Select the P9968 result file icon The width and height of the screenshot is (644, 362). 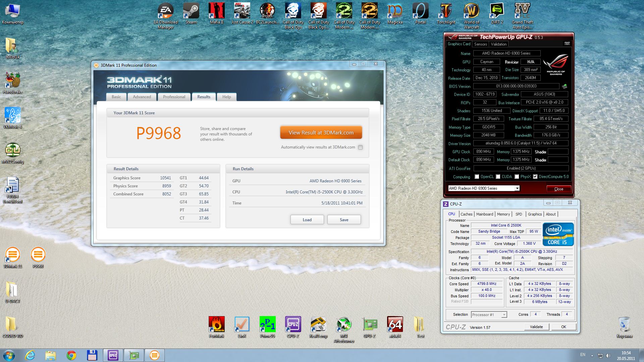coord(38,257)
